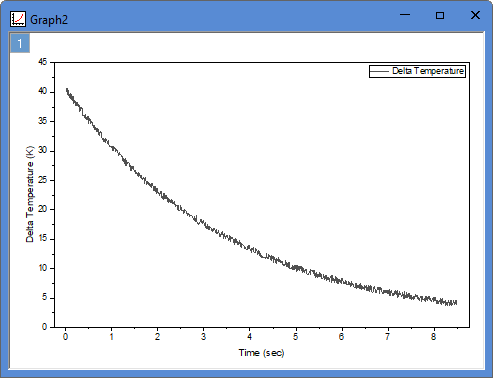This screenshot has height=378, width=493.
Task: Minimize the Graph2 window
Action: point(405,15)
